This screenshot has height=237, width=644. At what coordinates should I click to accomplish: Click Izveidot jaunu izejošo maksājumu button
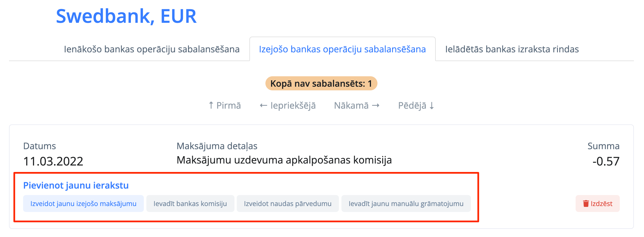pyautogui.click(x=83, y=204)
